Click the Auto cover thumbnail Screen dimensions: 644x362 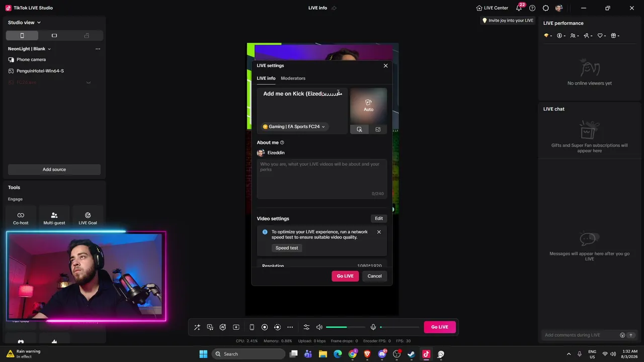click(x=368, y=106)
